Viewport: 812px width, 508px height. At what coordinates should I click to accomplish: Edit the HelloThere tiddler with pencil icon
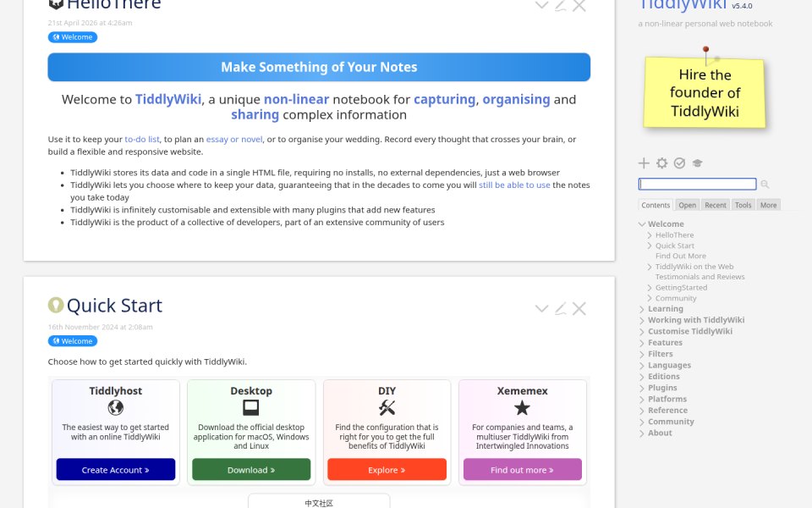[x=560, y=5]
